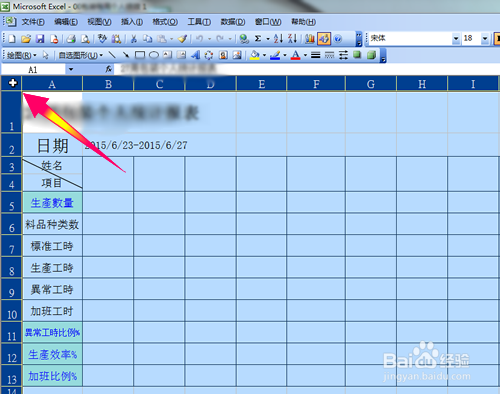This screenshot has width=500, height=394.
Task: Select the Format Painter brush icon
Action: tap(182, 39)
